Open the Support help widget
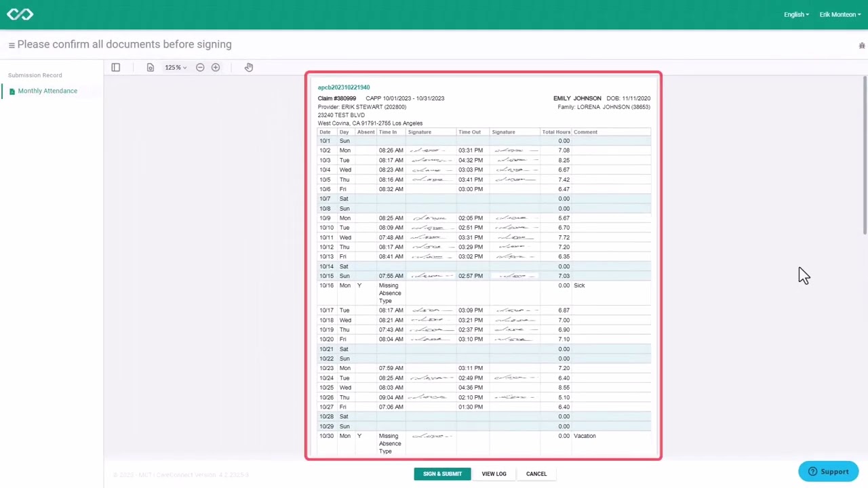Viewport: 868px width, 488px height. 829,472
